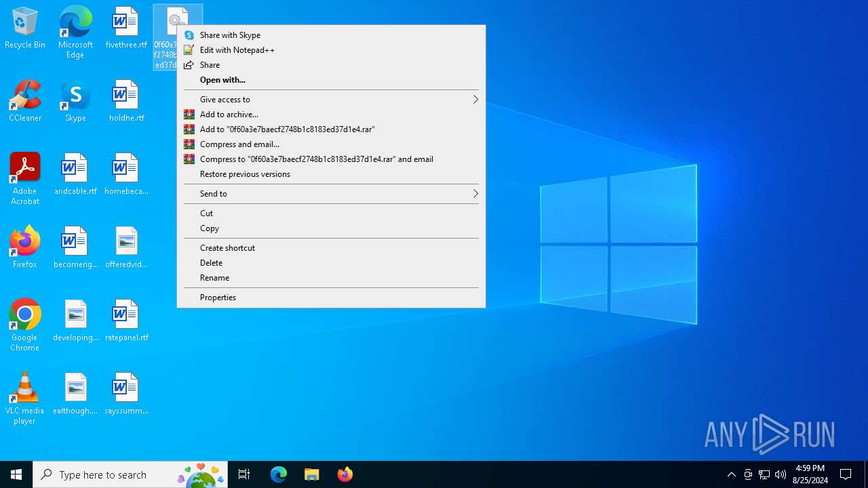Open the taskbar clock and date

pos(810,474)
